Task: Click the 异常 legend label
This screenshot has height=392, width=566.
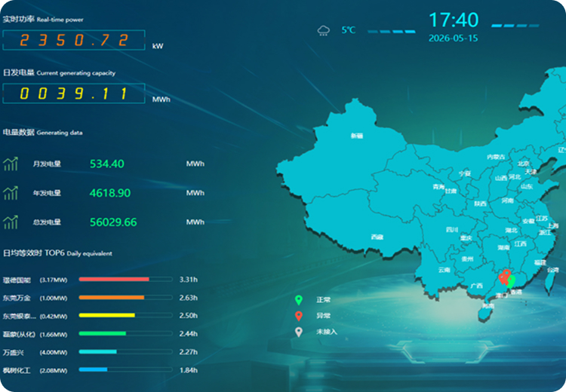Action: 324,316
